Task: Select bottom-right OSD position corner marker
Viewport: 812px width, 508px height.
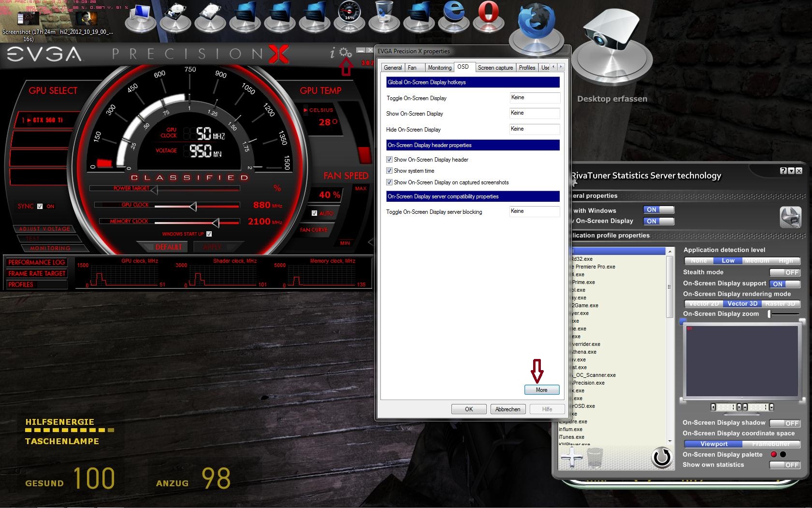Action: (802, 400)
